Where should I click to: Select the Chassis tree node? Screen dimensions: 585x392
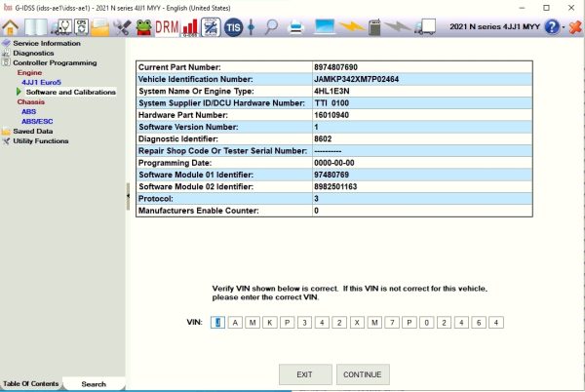(x=30, y=101)
